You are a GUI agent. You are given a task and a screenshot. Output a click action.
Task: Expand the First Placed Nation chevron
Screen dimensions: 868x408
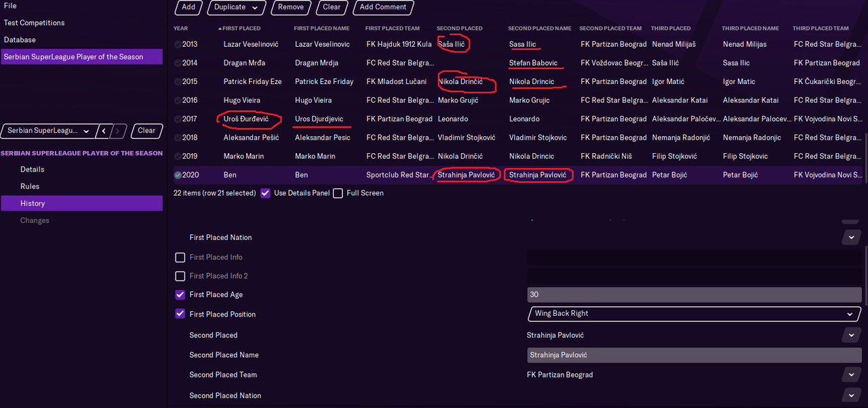(851, 237)
